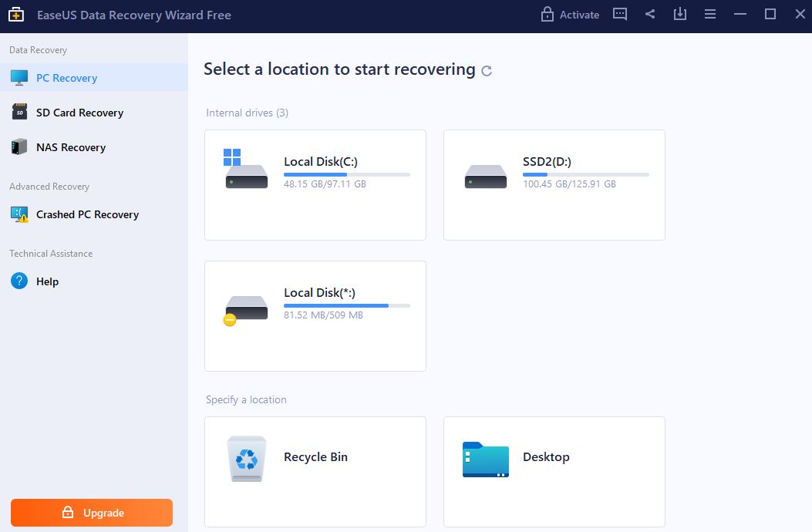Click the Specify a location heading
The width and height of the screenshot is (812, 532).
pyautogui.click(x=246, y=399)
